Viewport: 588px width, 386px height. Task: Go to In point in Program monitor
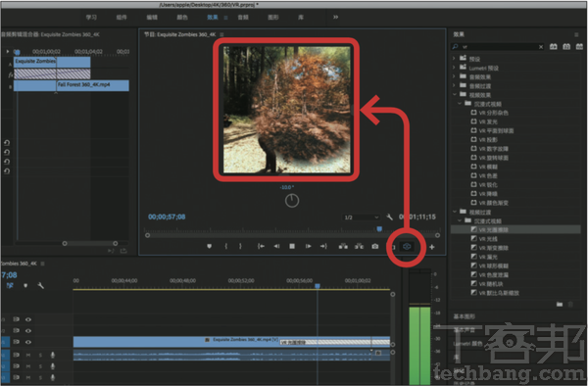coord(261,246)
